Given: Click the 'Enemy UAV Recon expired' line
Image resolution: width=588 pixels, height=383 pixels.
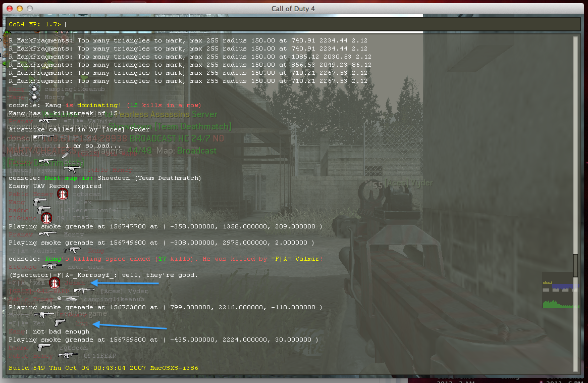Looking at the screenshot, I should click(55, 186).
